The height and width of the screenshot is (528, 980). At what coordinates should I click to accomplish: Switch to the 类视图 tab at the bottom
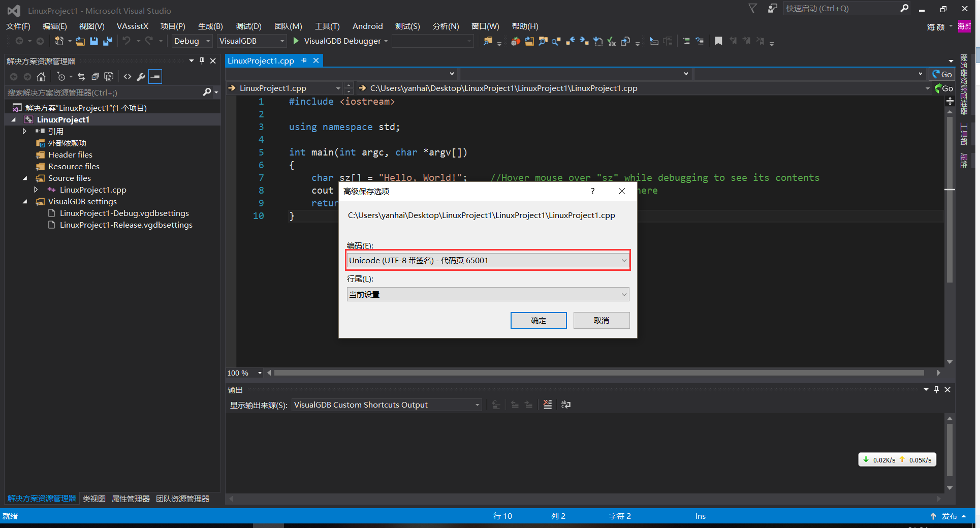(93, 499)
